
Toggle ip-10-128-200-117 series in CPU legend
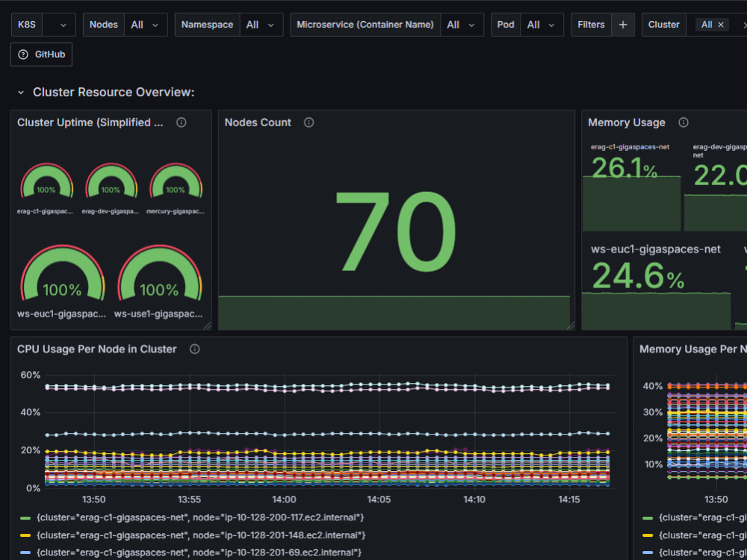[x=200, y=517]
